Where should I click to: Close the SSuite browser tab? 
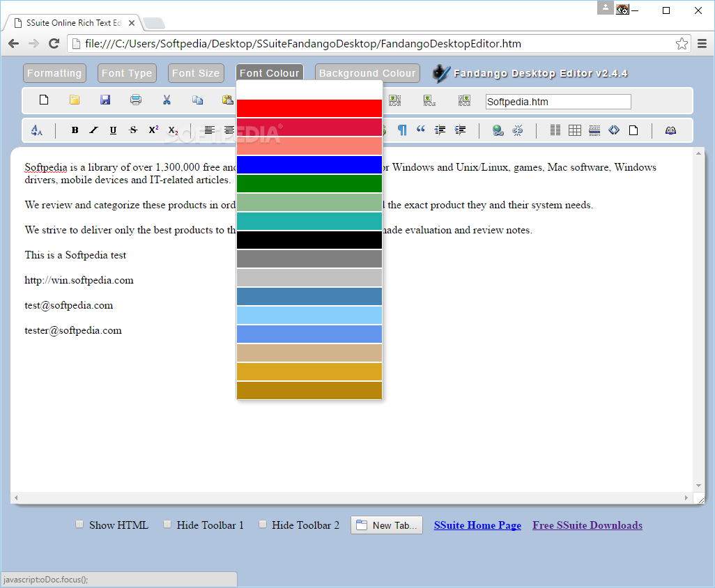(132, 23)
